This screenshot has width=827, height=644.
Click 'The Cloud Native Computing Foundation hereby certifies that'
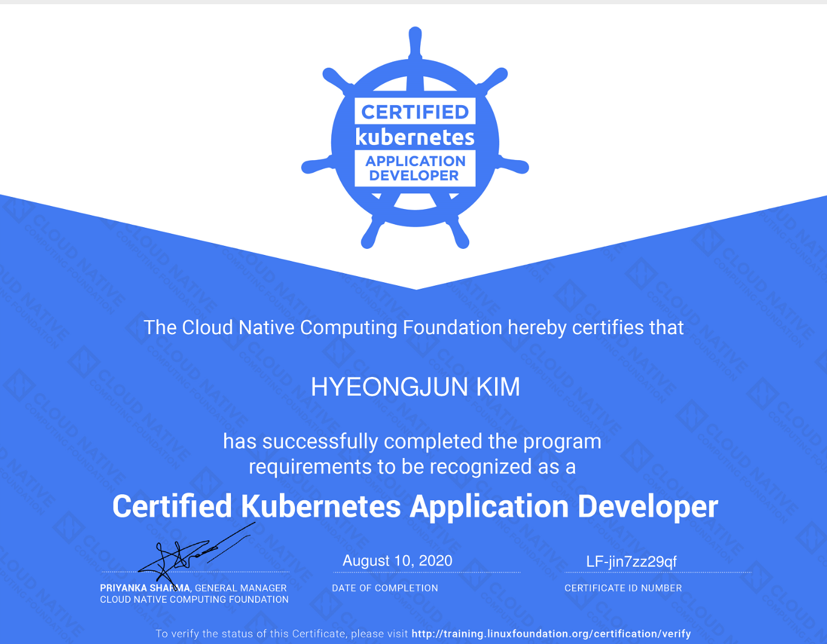[413, 327]
